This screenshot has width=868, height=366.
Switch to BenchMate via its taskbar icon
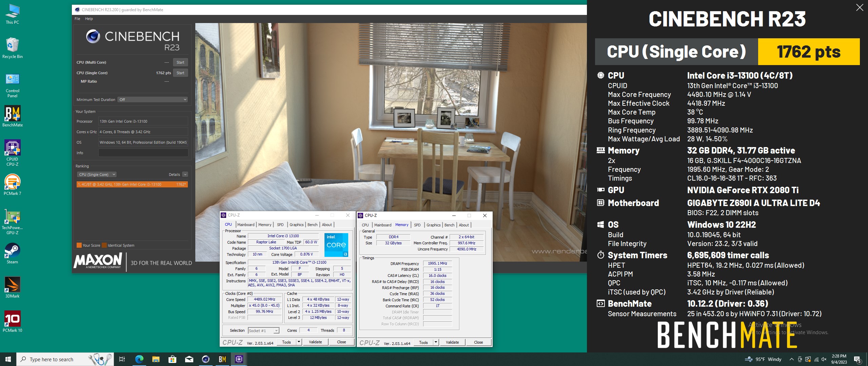[222, 359]
